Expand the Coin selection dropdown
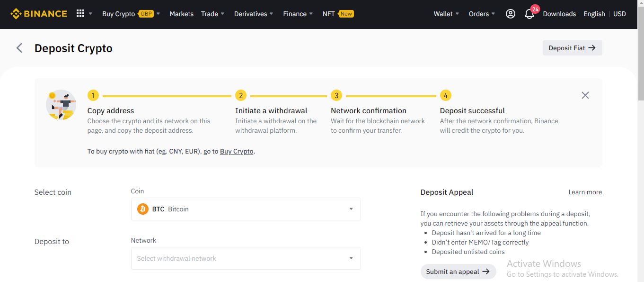 point(351,209)
